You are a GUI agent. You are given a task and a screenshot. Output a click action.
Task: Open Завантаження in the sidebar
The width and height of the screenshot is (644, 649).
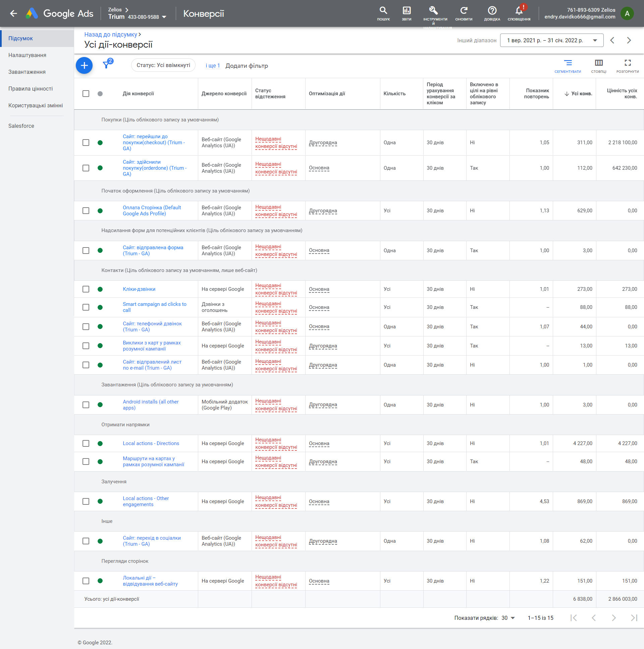37,72
